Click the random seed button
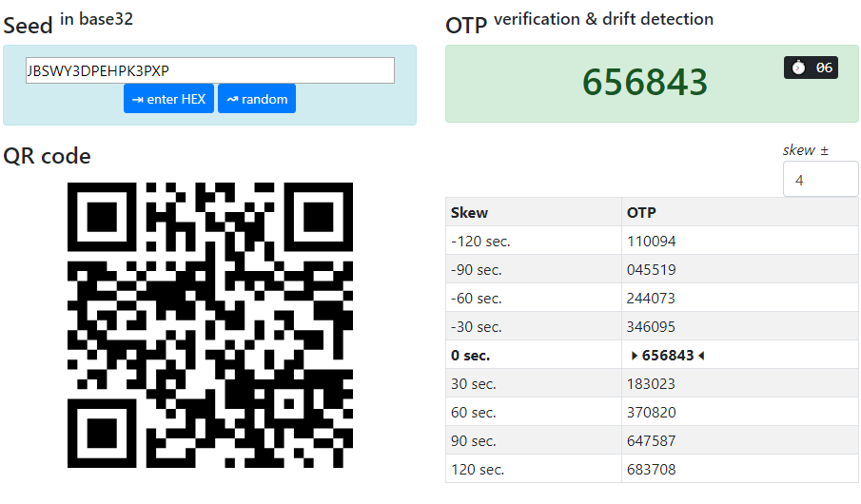This screenshot has width=861, height=504. tap(257, 99)
